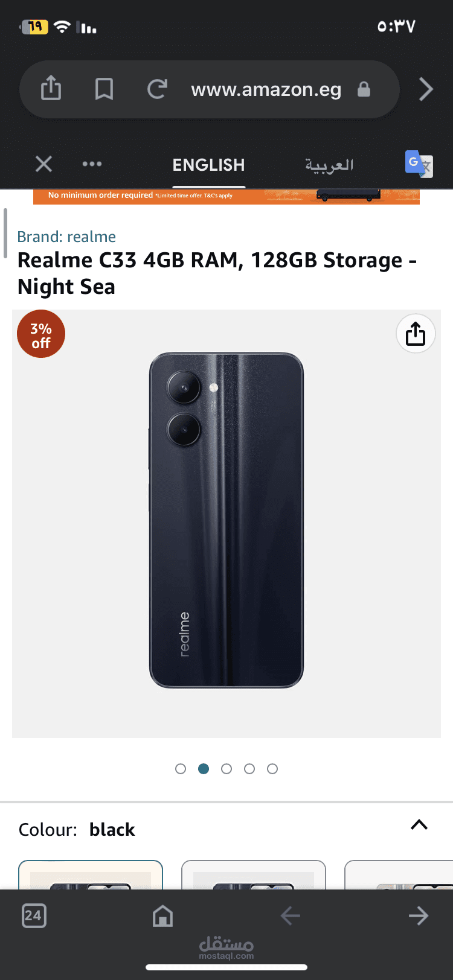Tap the browser share icon in address bar

tap(51, 89)
